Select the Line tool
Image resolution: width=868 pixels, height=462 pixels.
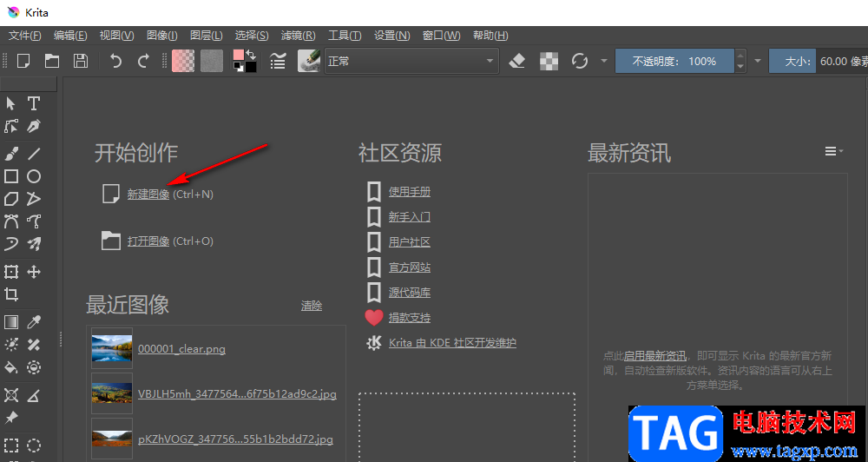(x=34, y=154)
